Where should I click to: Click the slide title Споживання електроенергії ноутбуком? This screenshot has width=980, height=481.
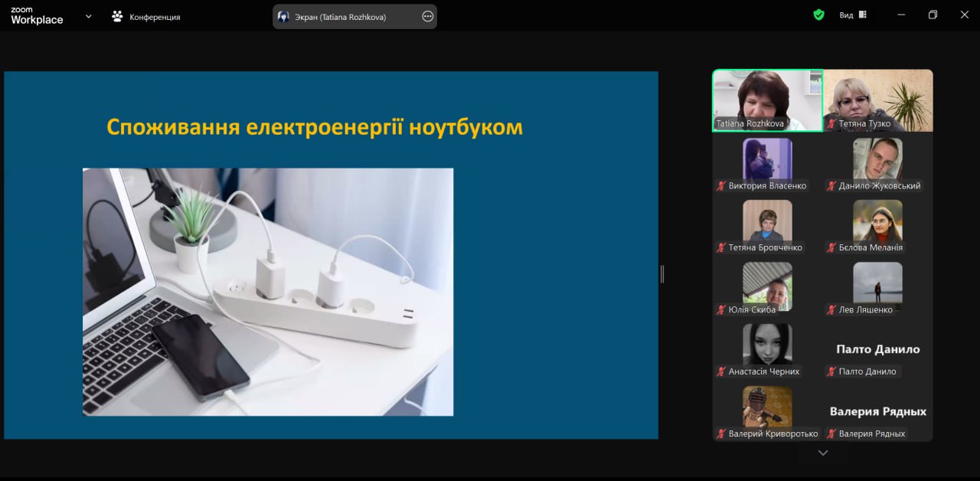pos(315,127)
